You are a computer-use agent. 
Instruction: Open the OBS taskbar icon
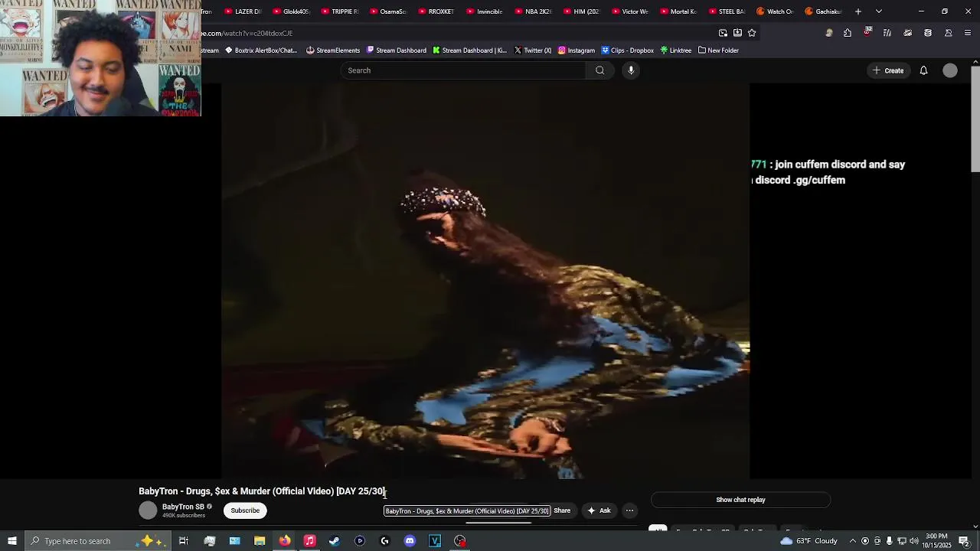(x=460, y=541)
